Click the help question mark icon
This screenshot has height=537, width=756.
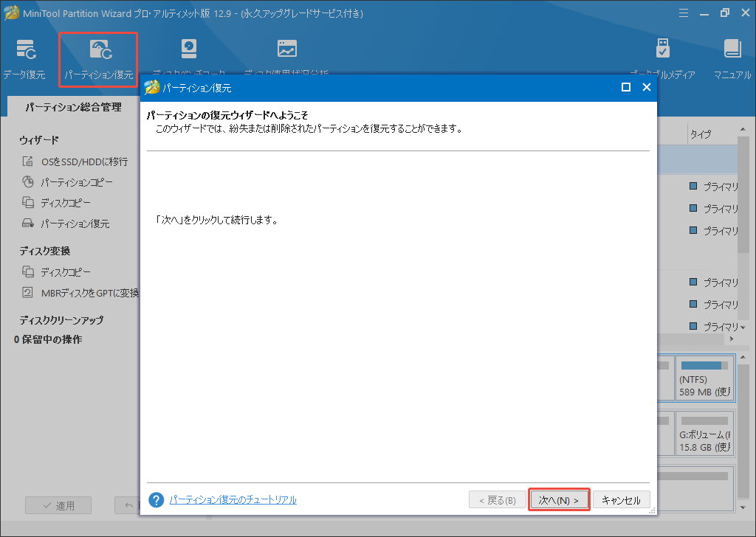tap(157, 500)
